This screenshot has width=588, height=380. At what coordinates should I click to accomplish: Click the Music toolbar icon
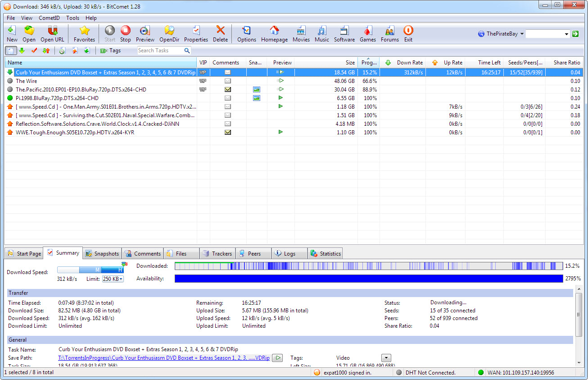click(321, 30)
